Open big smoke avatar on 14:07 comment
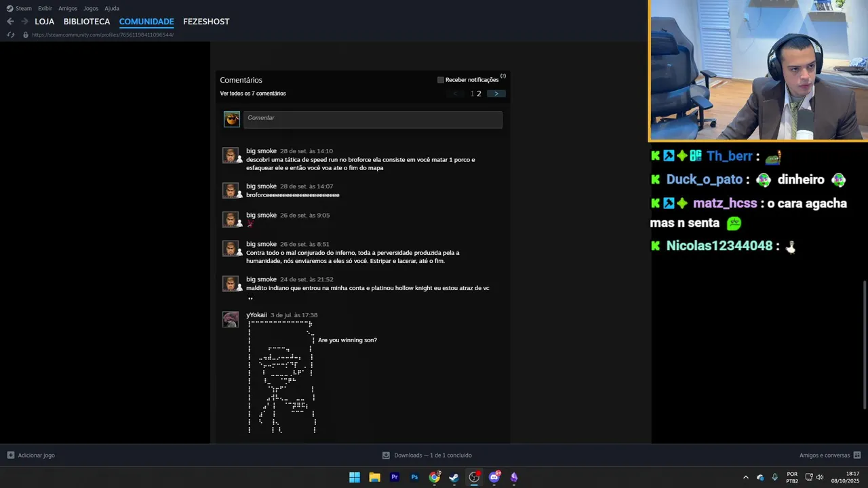The width and height of the screenshot is (868, 488). point(231,190)
